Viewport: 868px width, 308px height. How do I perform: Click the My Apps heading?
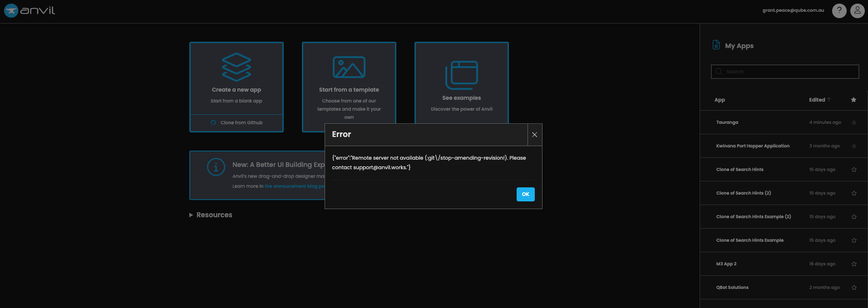(739, 46)
